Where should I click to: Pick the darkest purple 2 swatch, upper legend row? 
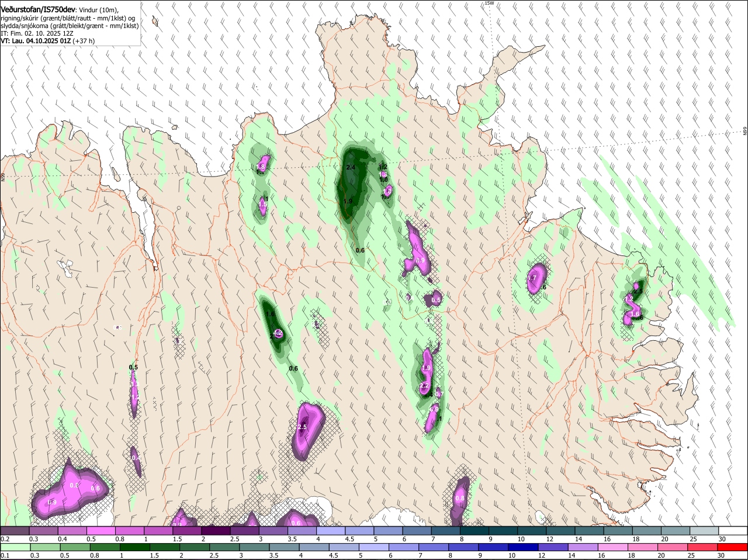click(x=216, y=531)
